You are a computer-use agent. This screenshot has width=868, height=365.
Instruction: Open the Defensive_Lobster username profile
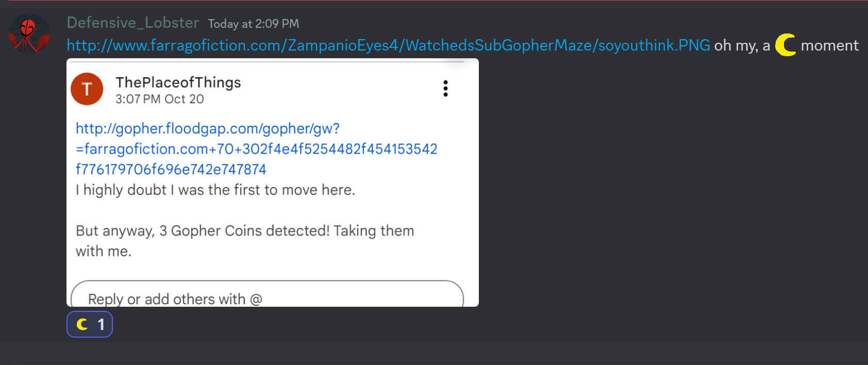tap(133, 23)
